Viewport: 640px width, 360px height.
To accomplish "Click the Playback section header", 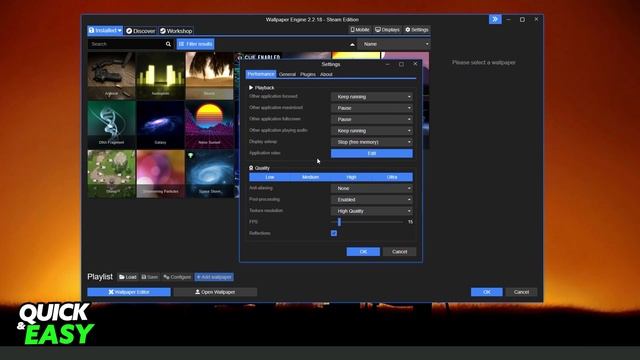I will click(x=261, y=88).
